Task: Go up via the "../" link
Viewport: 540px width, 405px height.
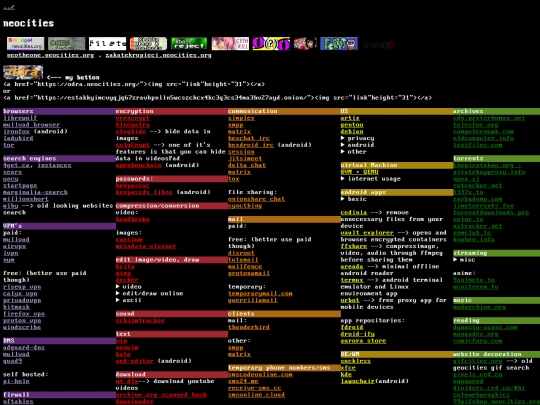Action: tap(9, 7)
